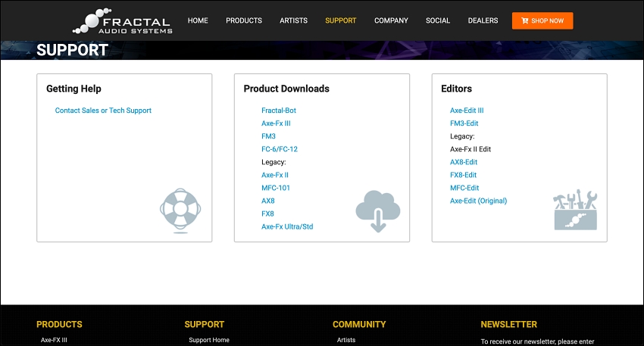The width and height of the screenshot is (644, 346).
Task: Click the shopping cart icon in Shop Now
Action: click(524, 20)
